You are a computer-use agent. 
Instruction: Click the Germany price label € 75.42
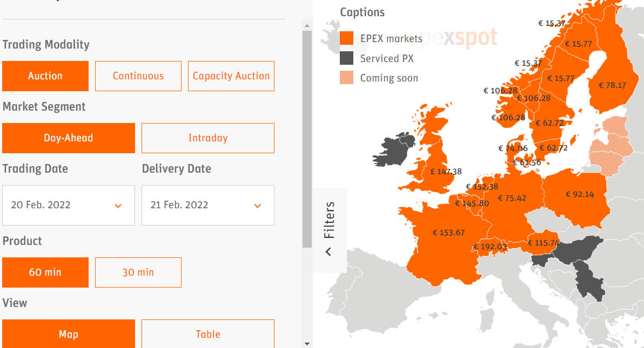pos(512,198)
